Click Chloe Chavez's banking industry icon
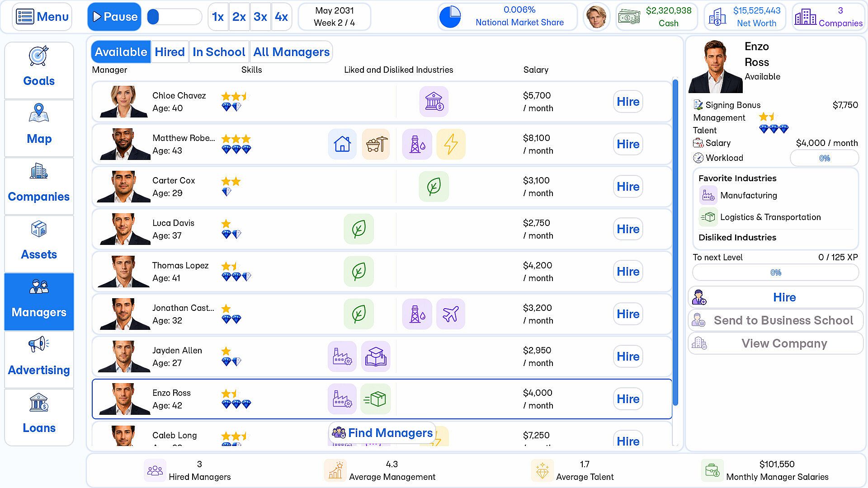The height and width of the screenshot is (488, 868). tap(434, 102)
